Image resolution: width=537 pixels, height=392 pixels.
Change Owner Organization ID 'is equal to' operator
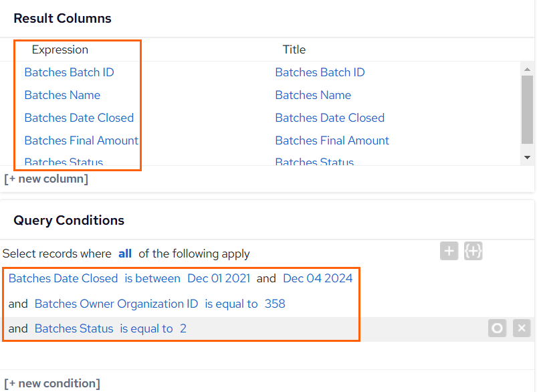coord(231,304)
